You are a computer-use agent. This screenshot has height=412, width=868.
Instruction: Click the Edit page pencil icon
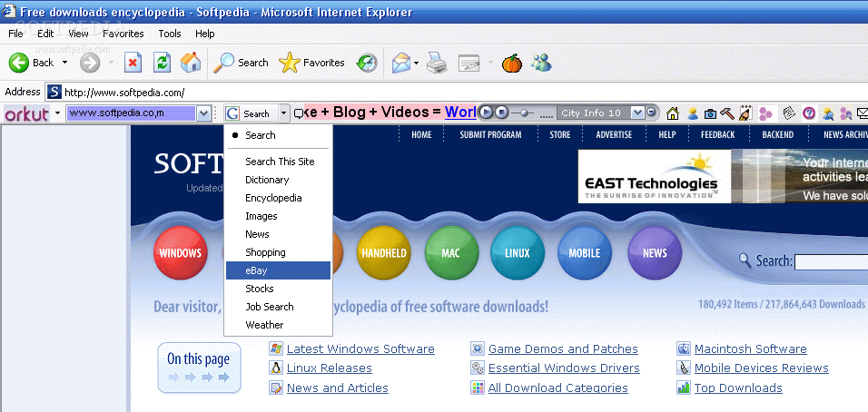[469, 63]
